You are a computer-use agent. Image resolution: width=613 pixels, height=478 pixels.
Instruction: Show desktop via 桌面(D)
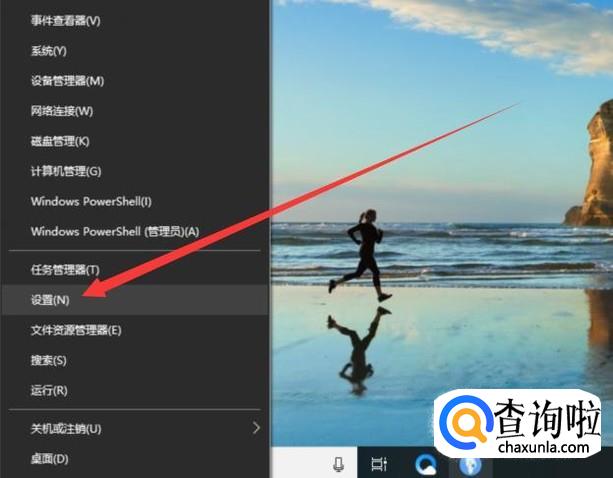135,458
